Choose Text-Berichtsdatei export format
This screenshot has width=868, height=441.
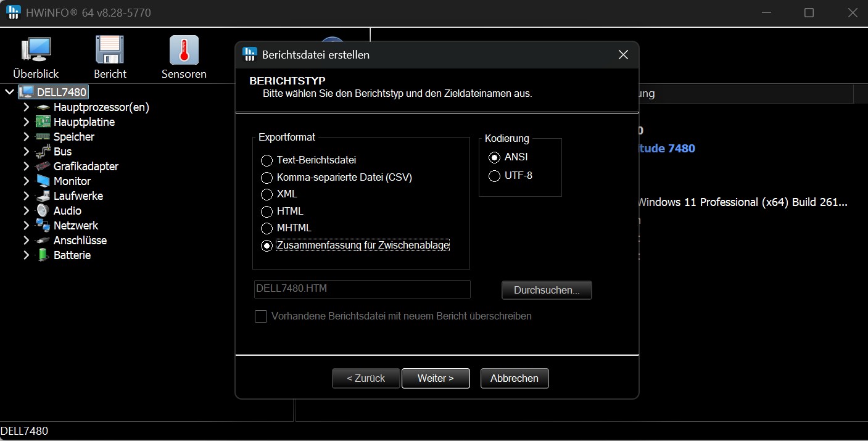[x=267, y=160]
